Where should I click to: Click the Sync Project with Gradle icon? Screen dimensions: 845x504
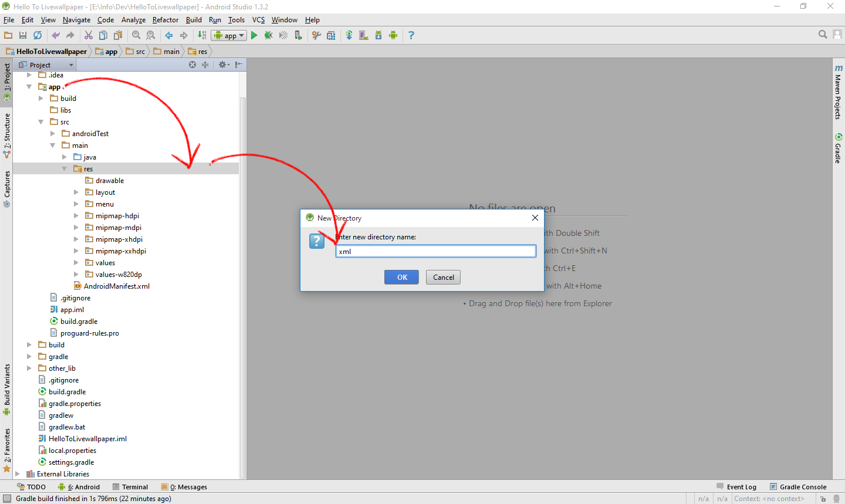(x=349, y=35)
